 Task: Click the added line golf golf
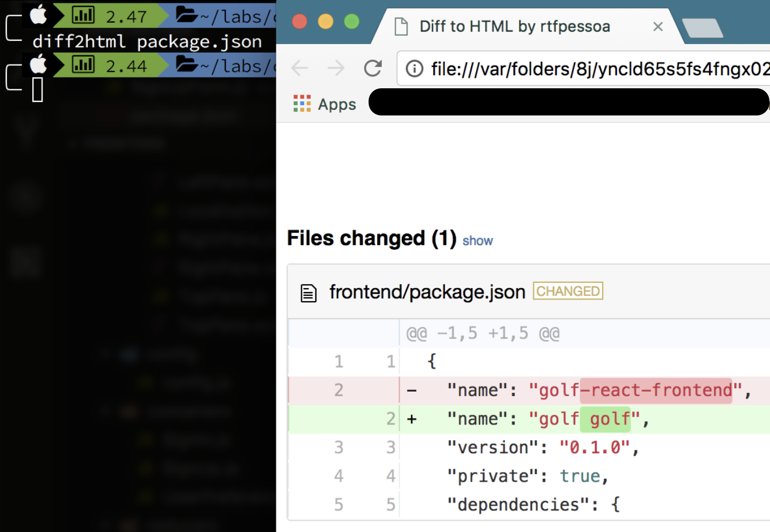pyautogui.click(x=529, y=419)
